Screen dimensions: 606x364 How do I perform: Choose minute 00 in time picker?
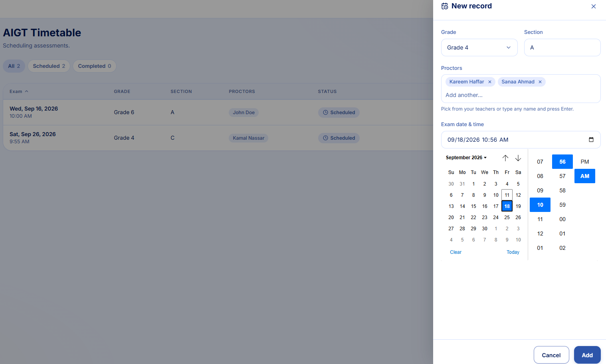point(562,219)
